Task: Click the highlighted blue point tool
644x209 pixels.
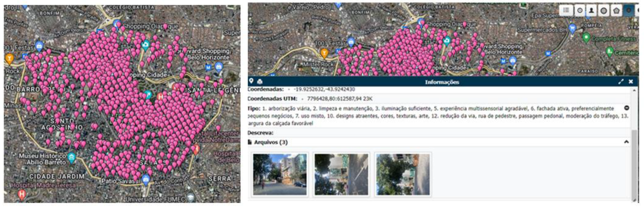Action: [x=628, y=11]
